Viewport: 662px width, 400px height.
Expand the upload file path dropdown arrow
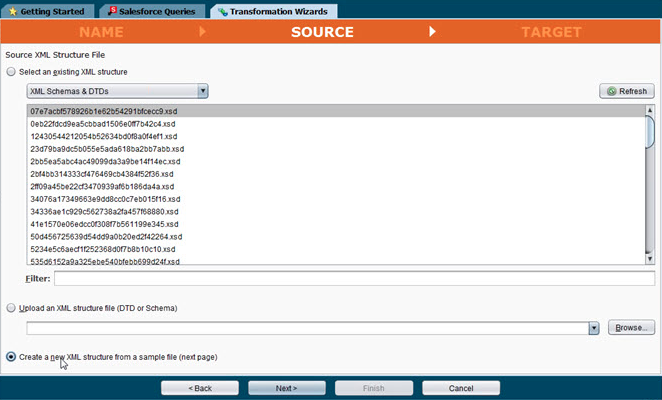[x=593, y=327]
